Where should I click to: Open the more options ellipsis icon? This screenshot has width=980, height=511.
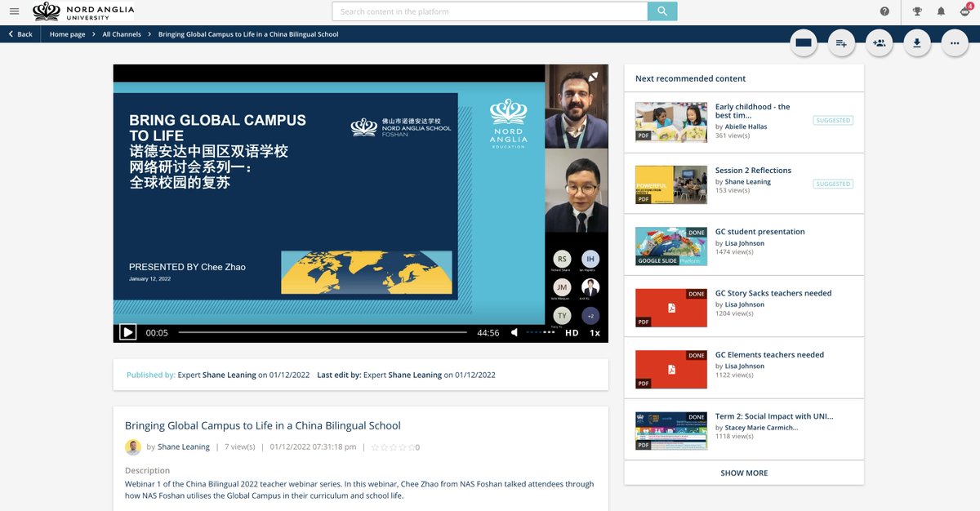coord(954,42)
